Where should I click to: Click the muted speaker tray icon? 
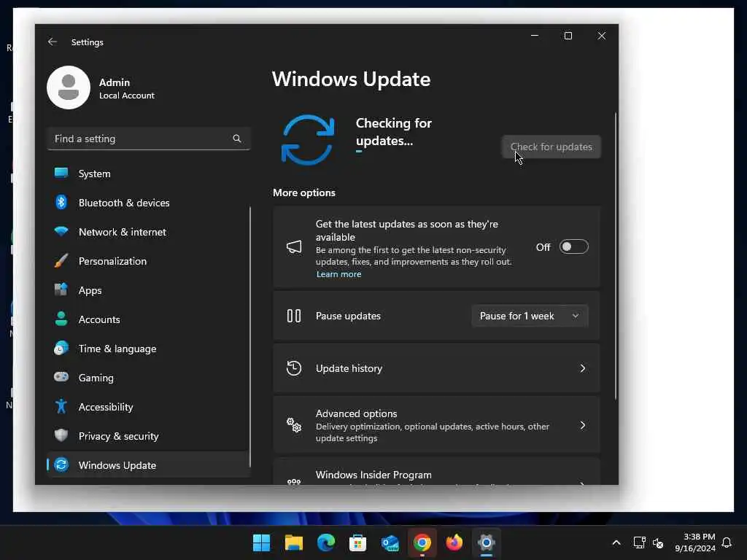(658, 542)
